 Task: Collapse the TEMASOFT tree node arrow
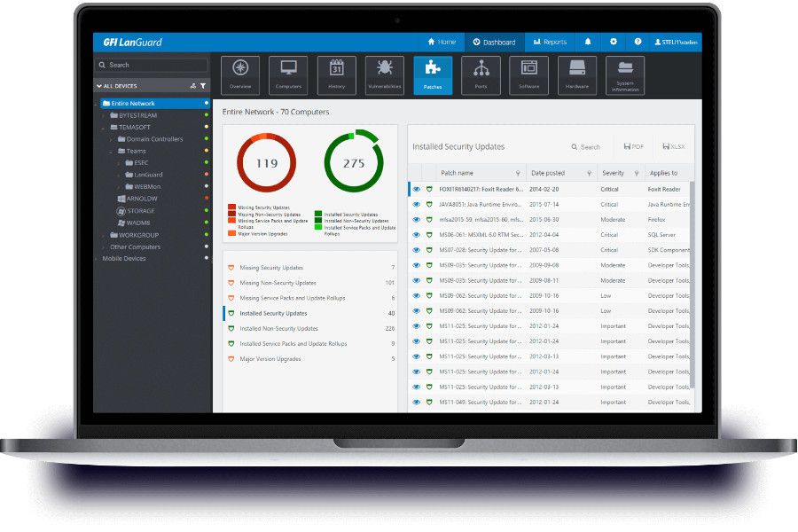point(104,128)
